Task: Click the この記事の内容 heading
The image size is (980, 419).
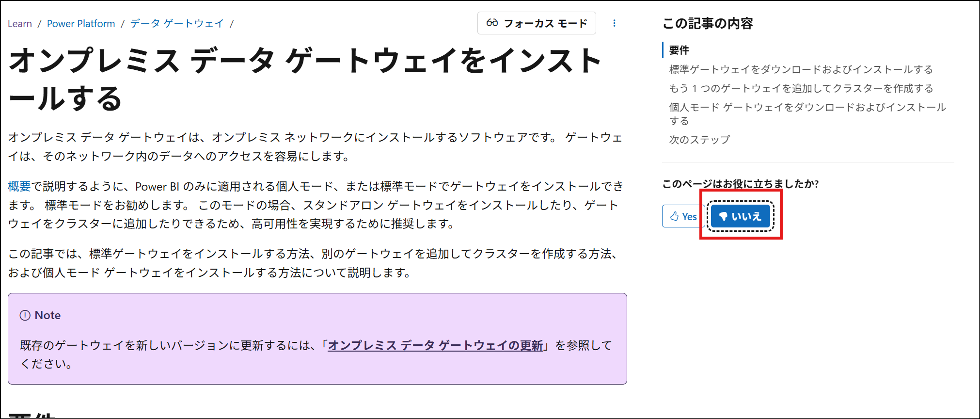Action: [708, 23]
